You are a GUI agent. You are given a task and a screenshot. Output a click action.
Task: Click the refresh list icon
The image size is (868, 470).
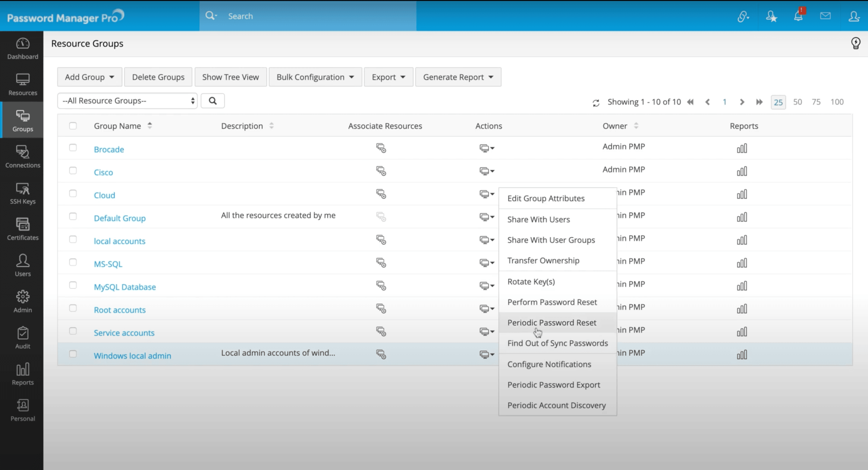coord(596,103)
